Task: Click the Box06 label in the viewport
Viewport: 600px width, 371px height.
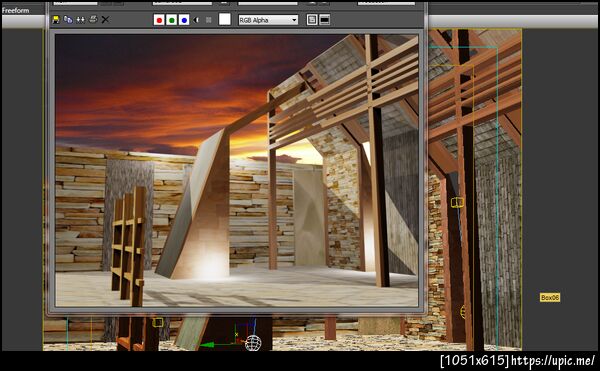Action: (550, 298)
